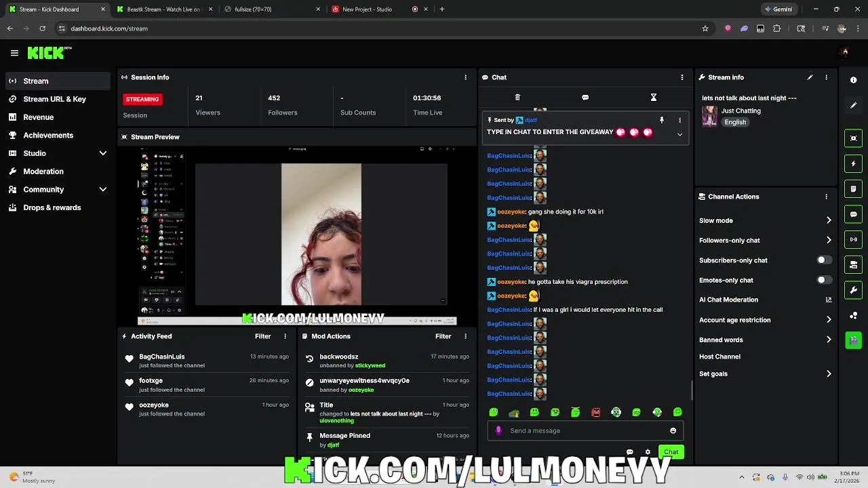Click the Just Chatting category thumbnail
868x488 pixels.
point(709,116)
